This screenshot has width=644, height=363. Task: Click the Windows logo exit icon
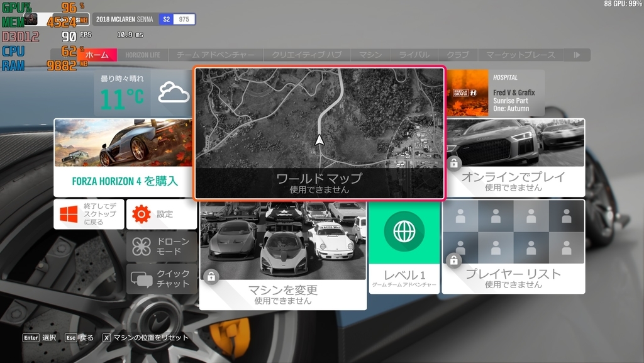coord(69,215)
